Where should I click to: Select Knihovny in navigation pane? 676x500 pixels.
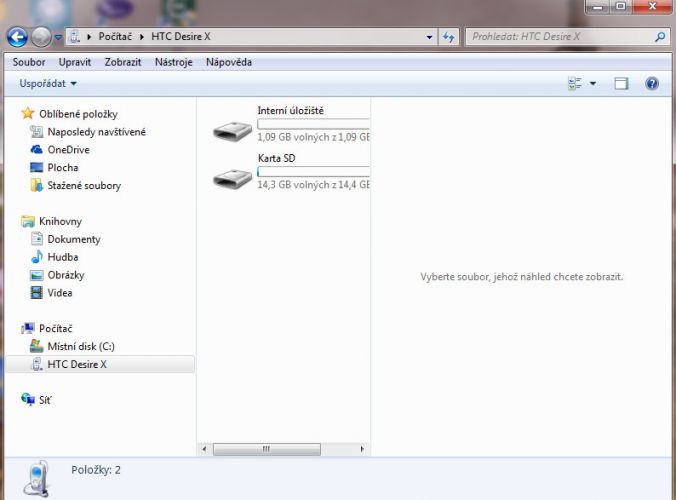(x=60, y=222)
